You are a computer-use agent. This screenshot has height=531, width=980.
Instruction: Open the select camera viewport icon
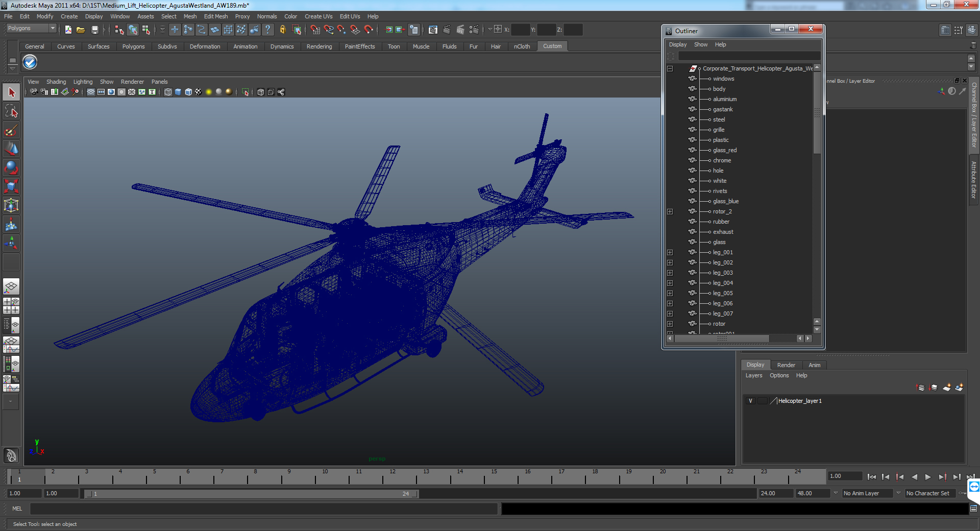[x=34, y=92]
